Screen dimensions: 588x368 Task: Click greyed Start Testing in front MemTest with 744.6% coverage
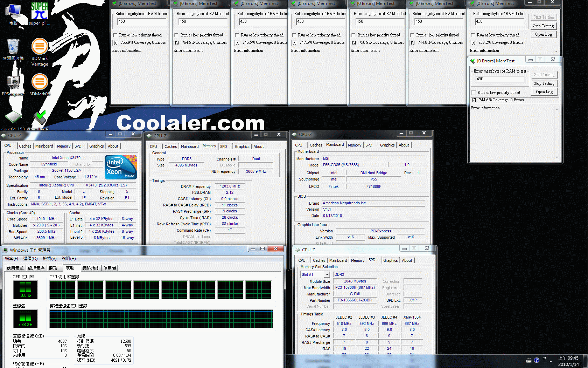pyautogui.click(x=544, y=75)
